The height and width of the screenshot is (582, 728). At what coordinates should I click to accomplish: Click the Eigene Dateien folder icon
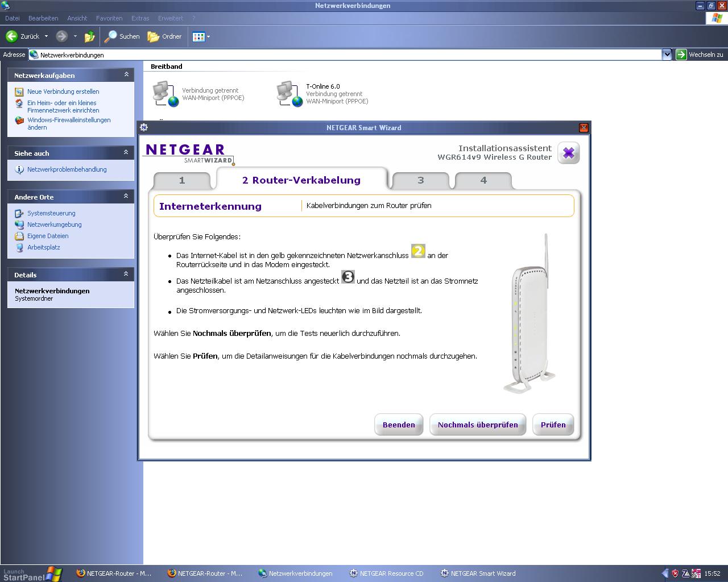click(x=19, y=236)
